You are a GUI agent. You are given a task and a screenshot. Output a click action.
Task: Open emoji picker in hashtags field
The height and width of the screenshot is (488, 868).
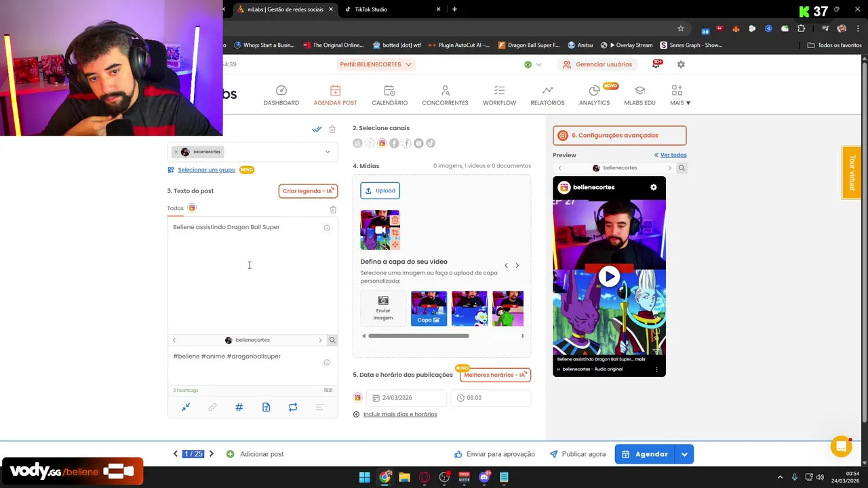pos(327,363)
